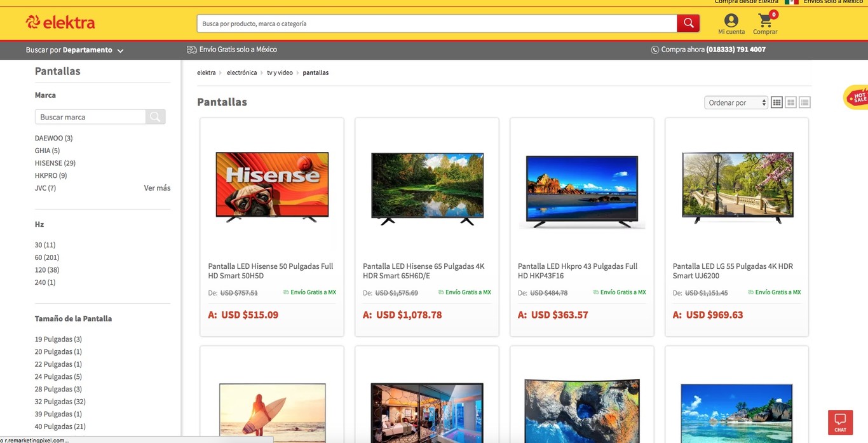The image size is (868, 443).
Task: Open Pantalla LED LG 55 Pulgadas product link
Action: [x=732, y=271]
